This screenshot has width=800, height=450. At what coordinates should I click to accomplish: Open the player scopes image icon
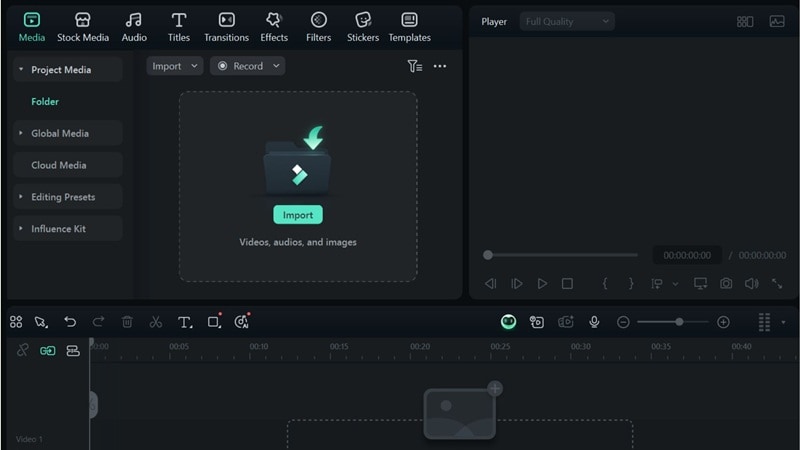(777, 21)
